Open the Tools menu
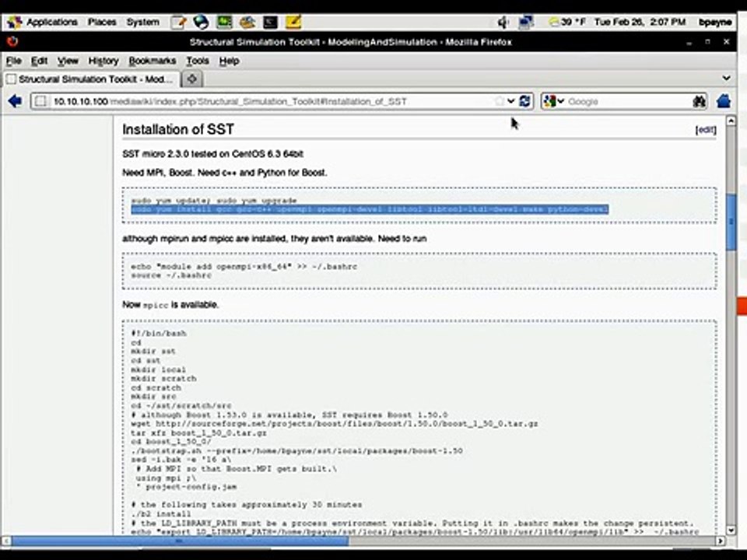This screenshot has width=747, height=560. click(x=197, y=61)
